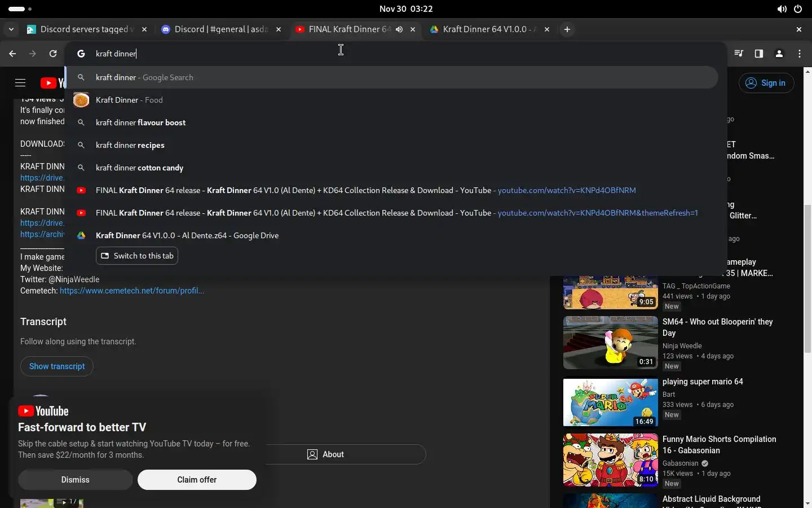The height and width of the screenshot is (508, 812).
Task: Select the Al Dente.z64 Google Drive suggestion
Action: pyautogui.click(x=391, y=235)
